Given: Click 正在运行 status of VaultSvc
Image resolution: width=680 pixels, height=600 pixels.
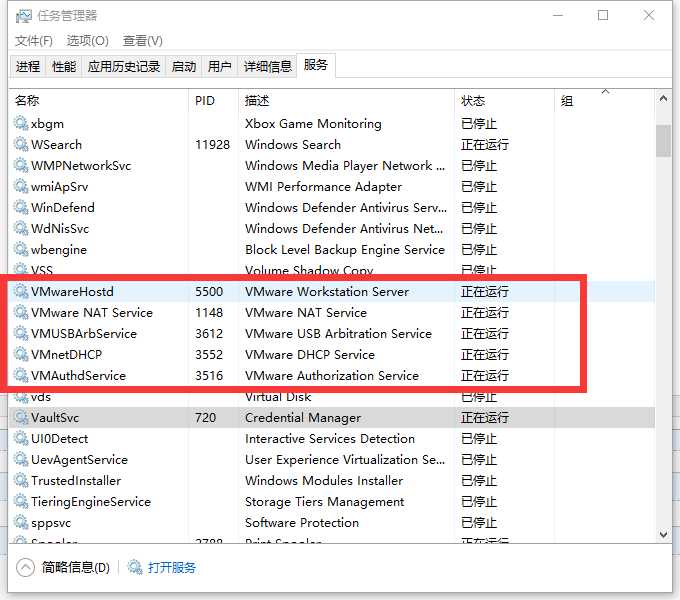Looking at the screenshot, I should click(x=484, y=417).
